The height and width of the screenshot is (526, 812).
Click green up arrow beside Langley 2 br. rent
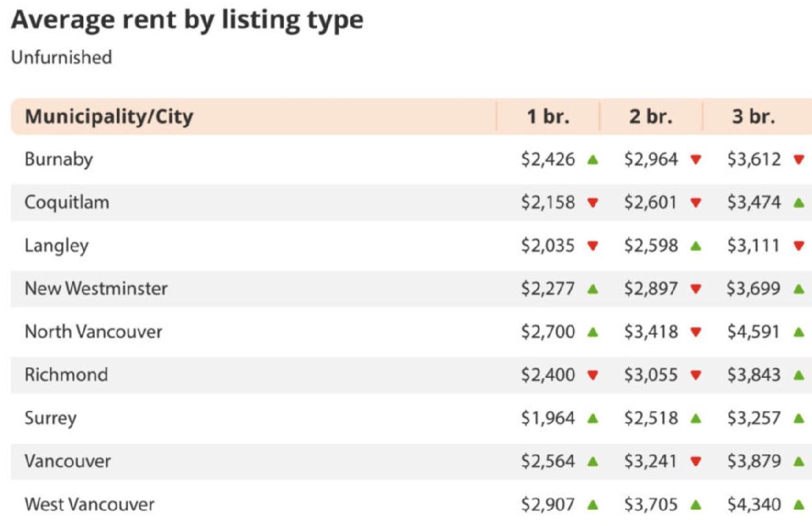pos(696,246)
